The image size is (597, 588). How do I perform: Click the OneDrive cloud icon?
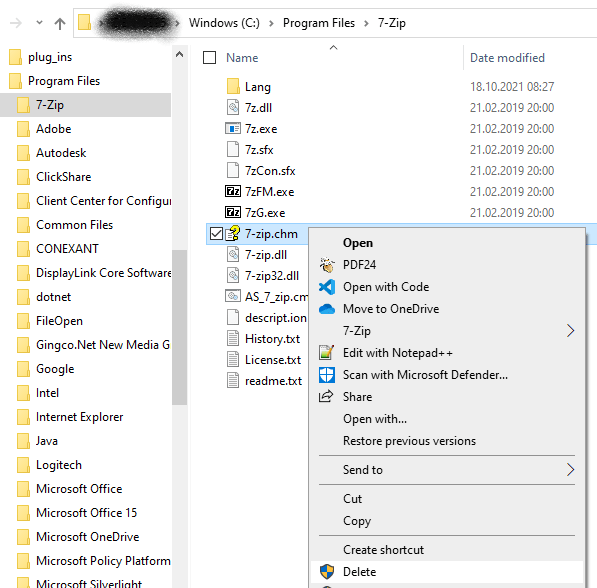coord(327,309)
